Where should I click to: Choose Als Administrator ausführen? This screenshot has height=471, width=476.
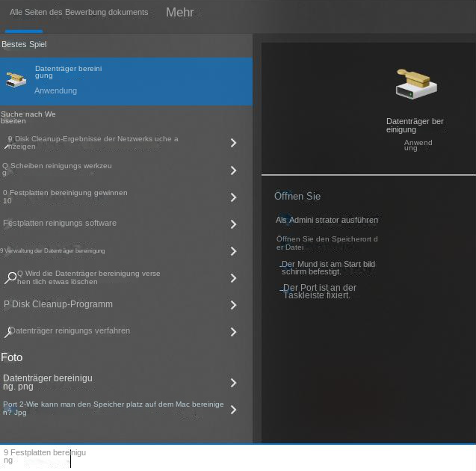pos(327,220)
